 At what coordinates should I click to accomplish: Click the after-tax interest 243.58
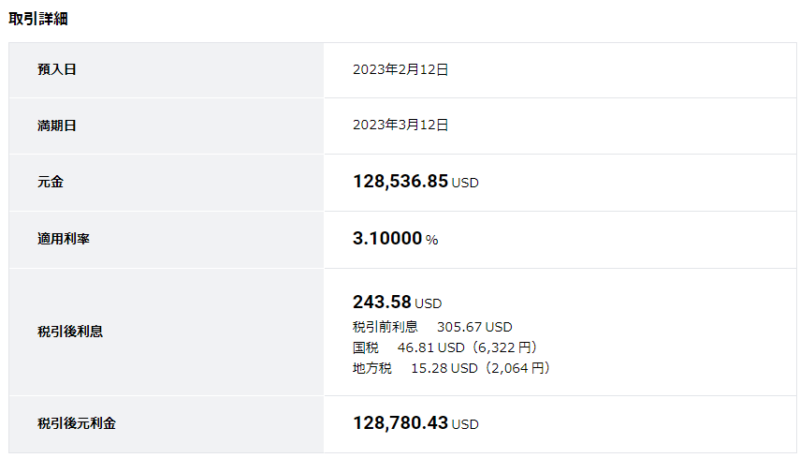click(x=382, y=302)
